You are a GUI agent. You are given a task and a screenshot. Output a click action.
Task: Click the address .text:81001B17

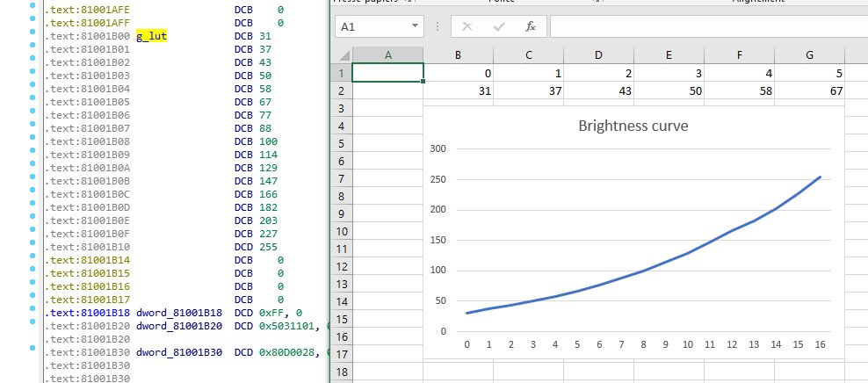(87, 300)
